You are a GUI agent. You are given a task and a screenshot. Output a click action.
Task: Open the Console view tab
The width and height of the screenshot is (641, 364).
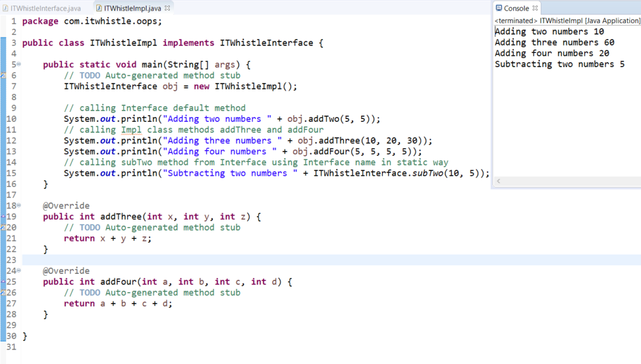[x=516, y=8]
